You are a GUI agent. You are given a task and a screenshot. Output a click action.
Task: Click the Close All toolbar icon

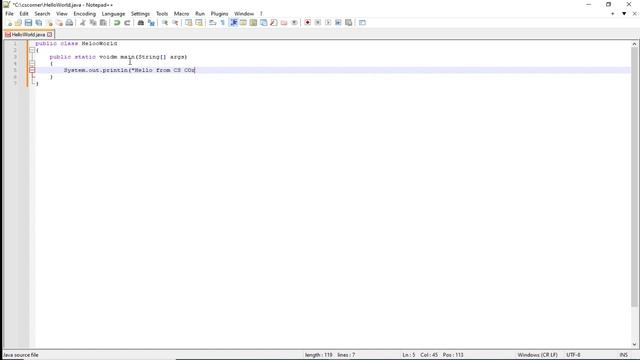tap(59, 23)
